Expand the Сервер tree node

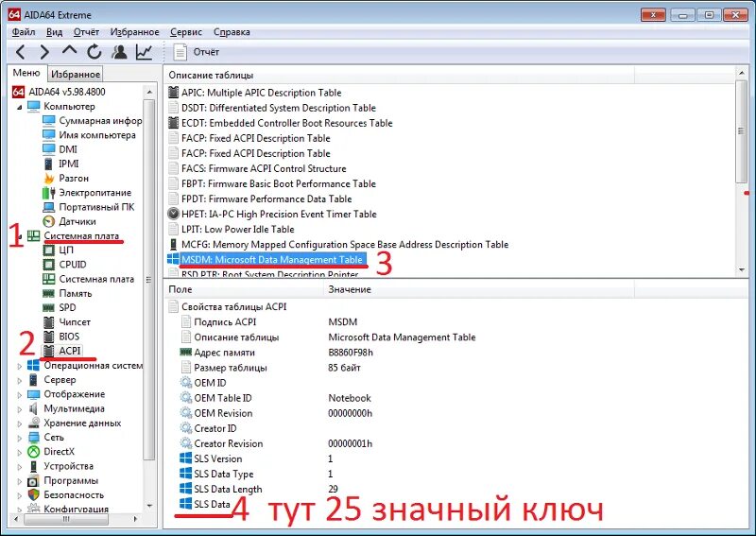point(19,381)
